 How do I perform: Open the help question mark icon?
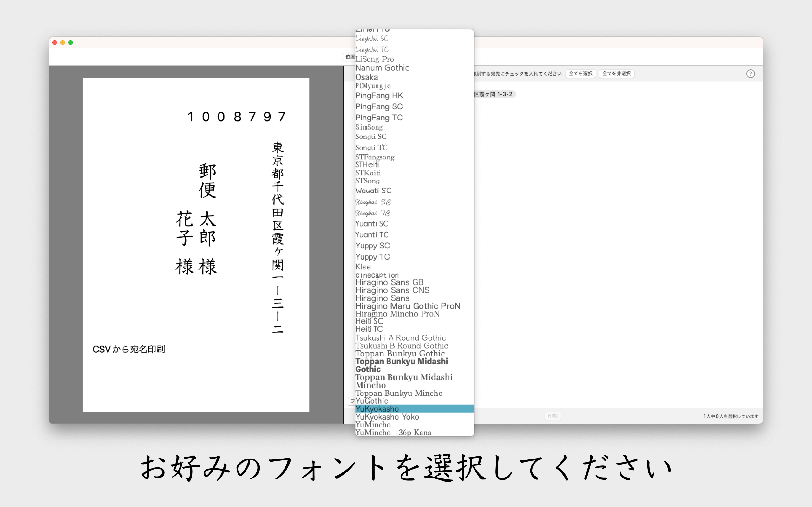[750, 74]
